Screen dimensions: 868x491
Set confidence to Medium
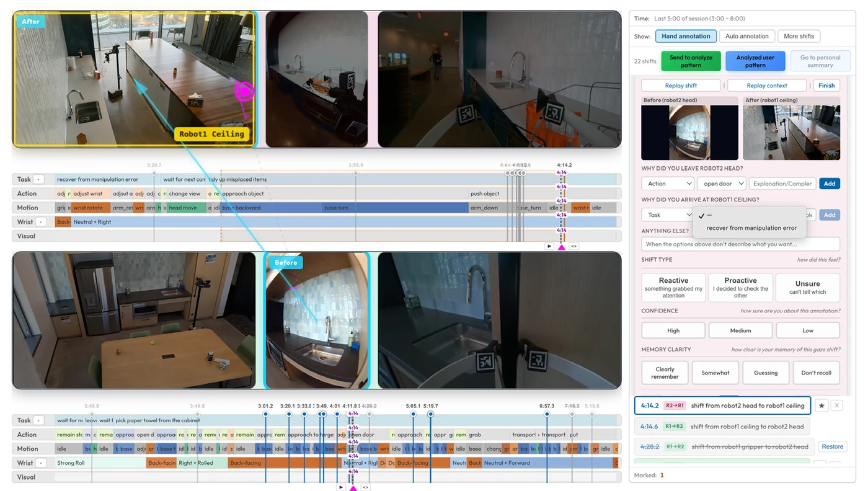coord(740,330)
